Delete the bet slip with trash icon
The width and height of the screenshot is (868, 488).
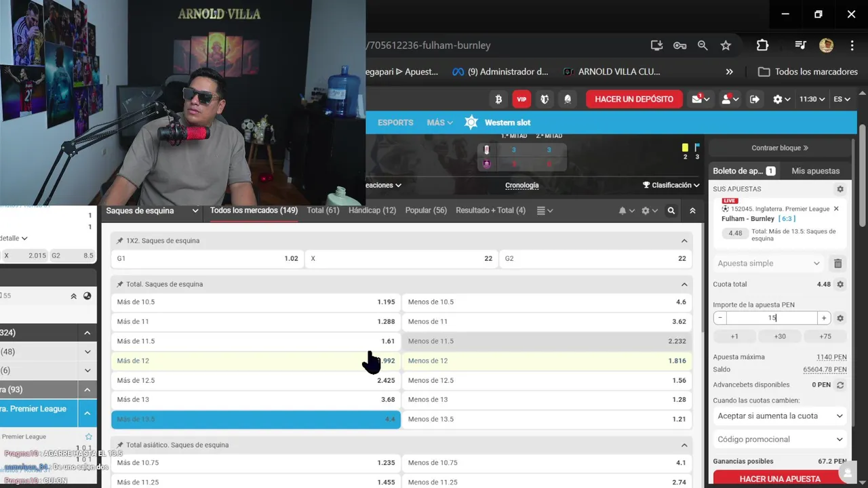tap(838, 264)
